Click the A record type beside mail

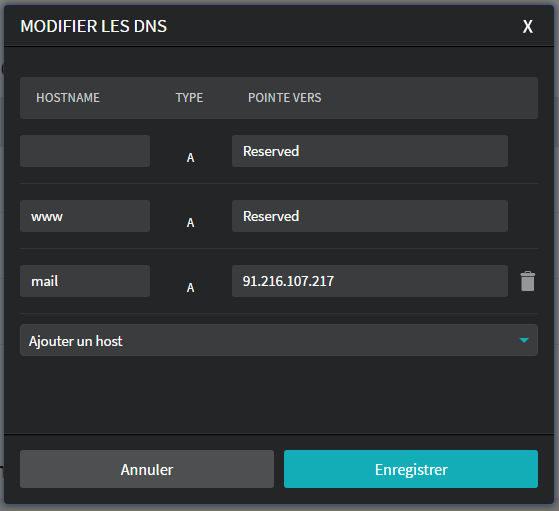(190, 288)
